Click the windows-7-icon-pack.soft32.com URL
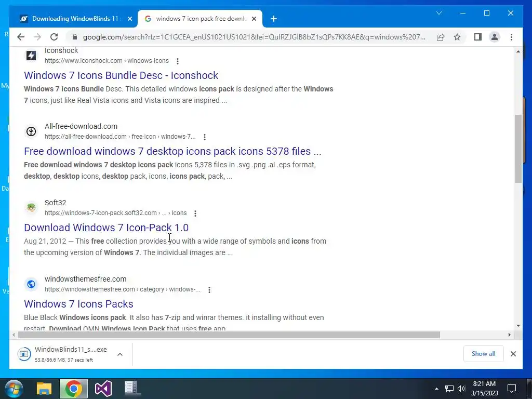The height and width of the screenshot is (399, 532). tap(115, 213)
